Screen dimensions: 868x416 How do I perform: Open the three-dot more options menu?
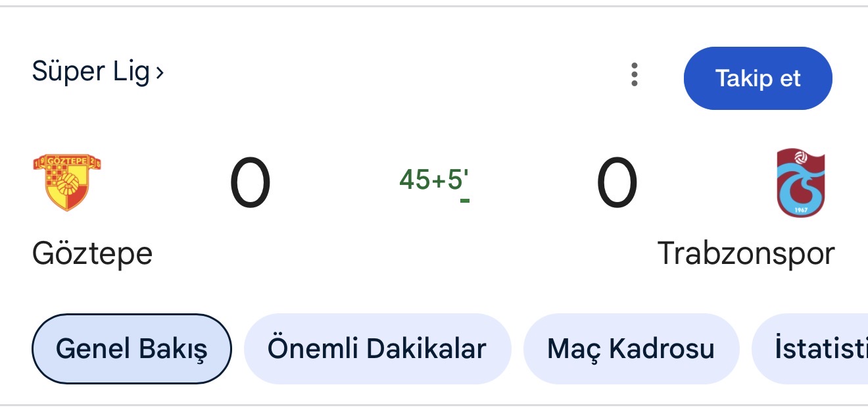(x=634, y=76)
